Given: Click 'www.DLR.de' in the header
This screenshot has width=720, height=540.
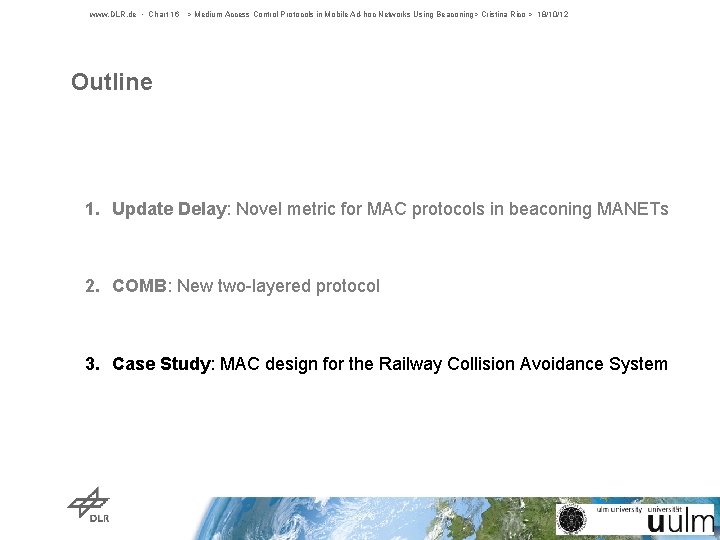Looking at the screenshot, I should (x=113, y=14).
